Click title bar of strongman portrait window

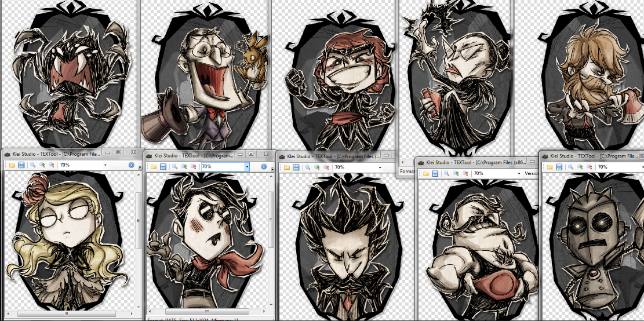[476, 163]
